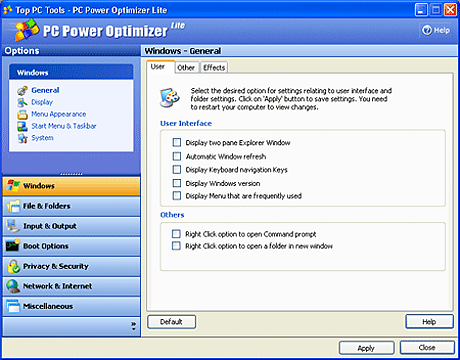
Task: Toggle Display Menu that are frequently used
Action: tap(177, 196)
